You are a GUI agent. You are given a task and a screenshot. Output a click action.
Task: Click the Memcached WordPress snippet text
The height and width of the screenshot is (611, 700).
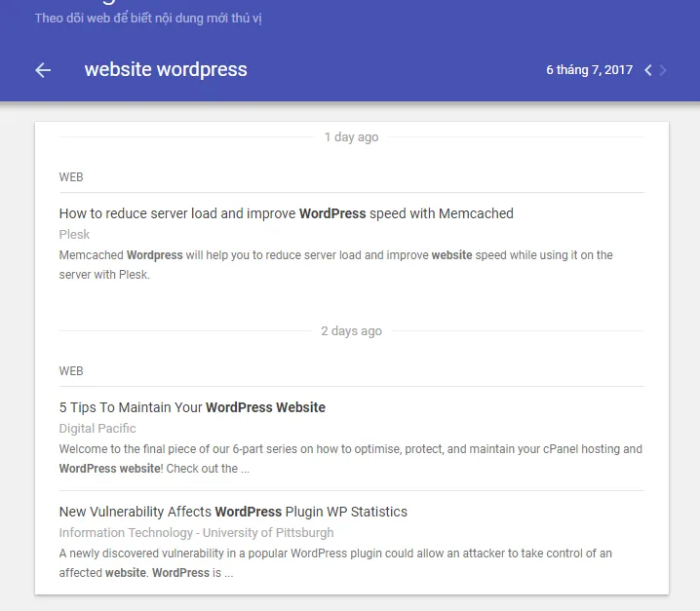click(x=335, y=264)
